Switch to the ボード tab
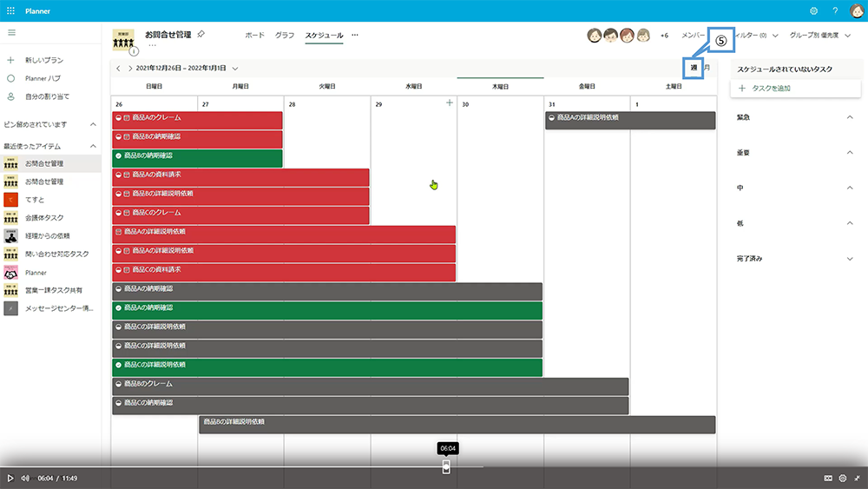This screenshot has height=489, width=868. click(254, 35)
